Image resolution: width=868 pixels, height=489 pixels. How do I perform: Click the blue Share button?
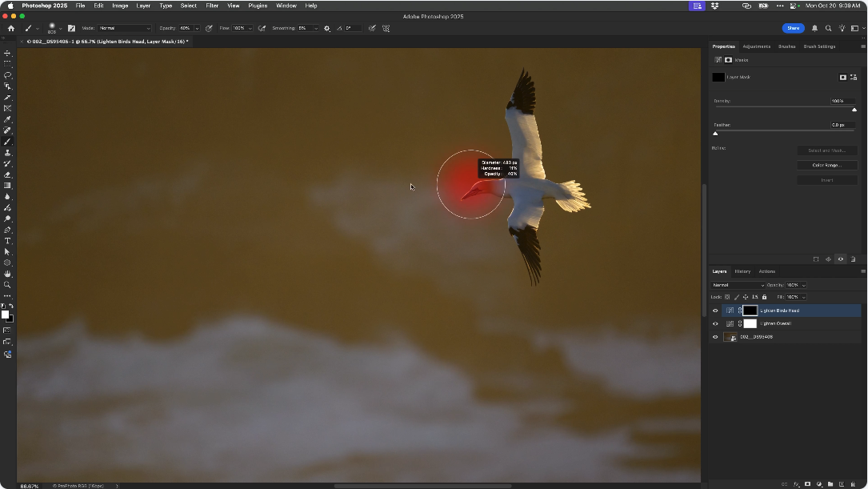(x=793, y=28)
